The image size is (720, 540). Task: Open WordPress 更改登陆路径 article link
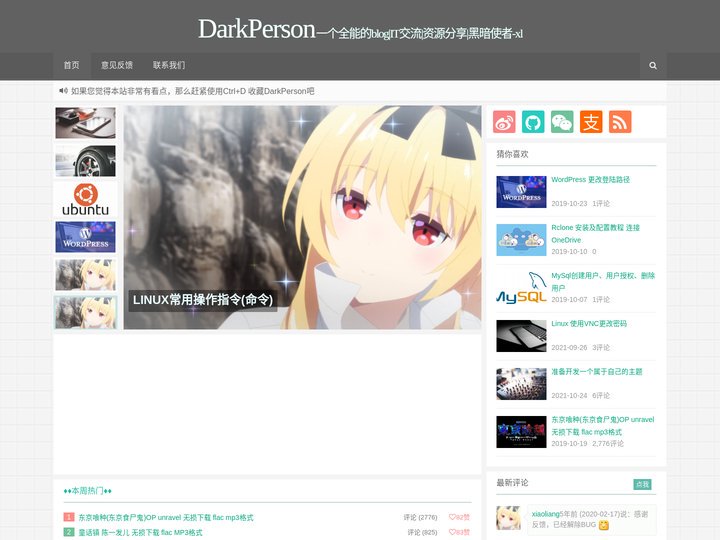click(x=590, y=180)
